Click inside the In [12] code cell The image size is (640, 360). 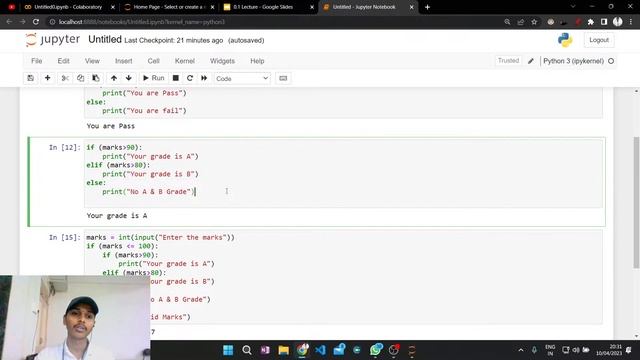tap(343, 173)
